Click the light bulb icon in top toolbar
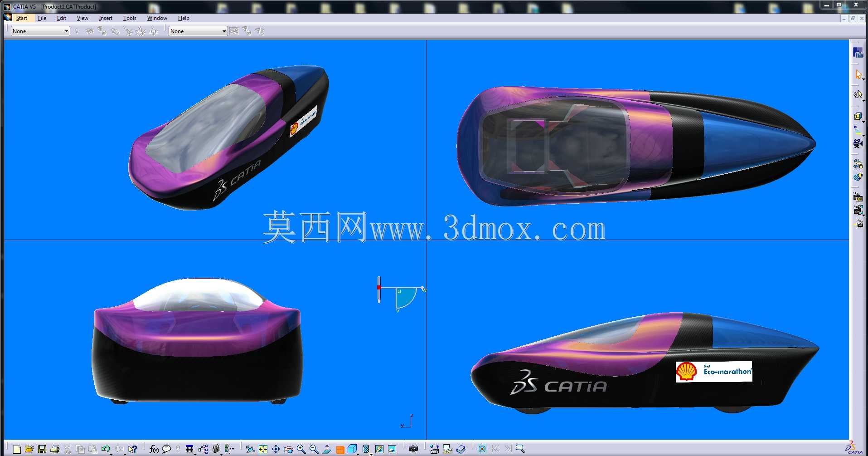The image size is (868, 456). pyautogui.click(x=77, y=31)
